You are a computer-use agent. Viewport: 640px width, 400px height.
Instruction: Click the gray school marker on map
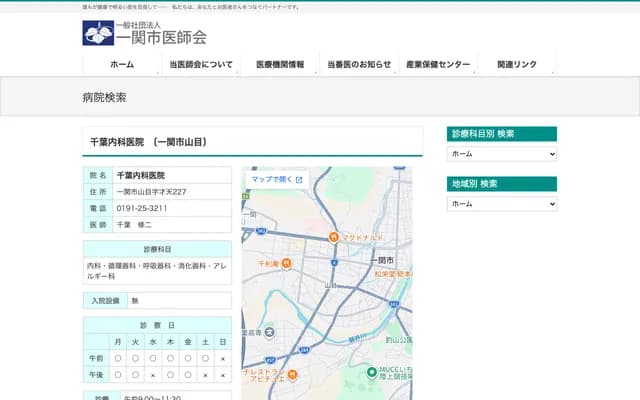point(269,332)
